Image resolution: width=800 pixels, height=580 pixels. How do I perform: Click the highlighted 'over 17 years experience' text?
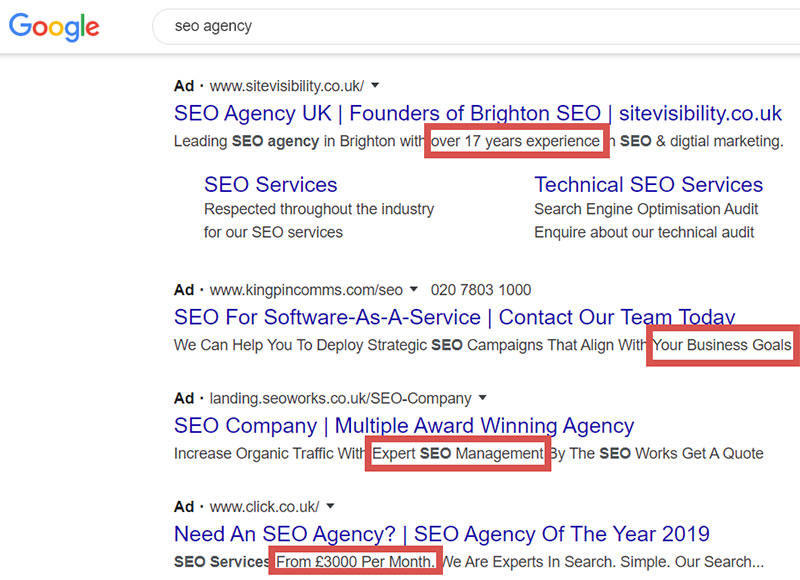(x=515, y=141)
